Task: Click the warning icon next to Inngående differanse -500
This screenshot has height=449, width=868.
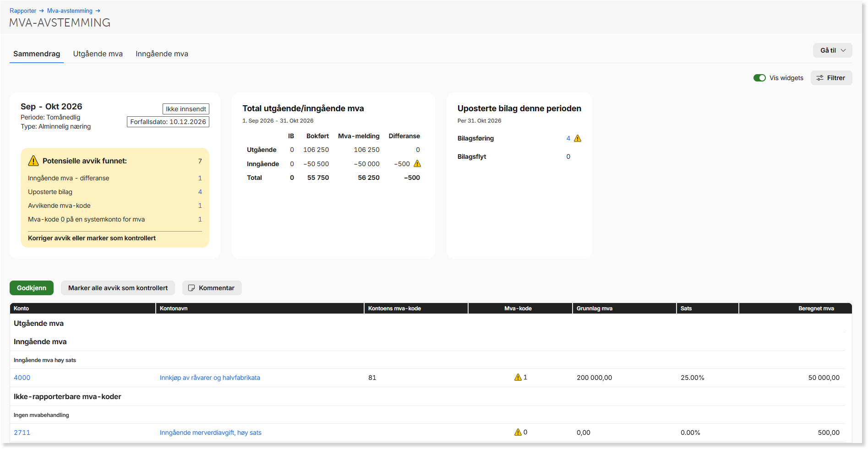Action: coord(417,163)
